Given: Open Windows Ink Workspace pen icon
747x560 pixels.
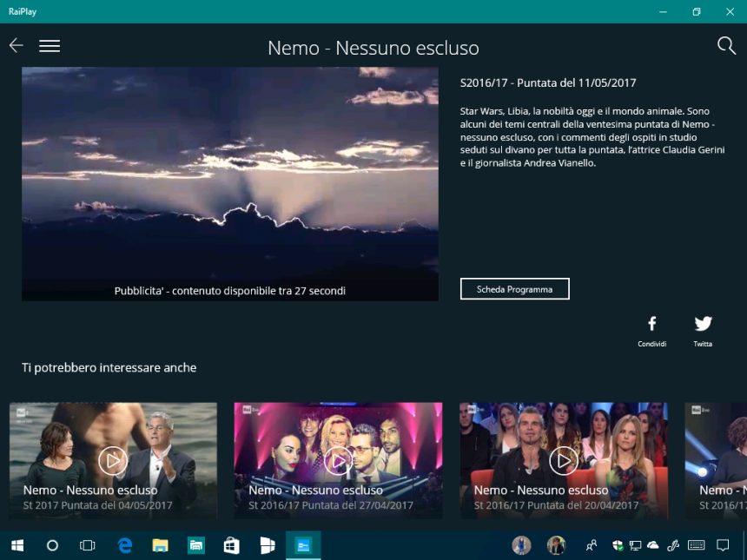Looking at the screenshot, I should 672,545.
